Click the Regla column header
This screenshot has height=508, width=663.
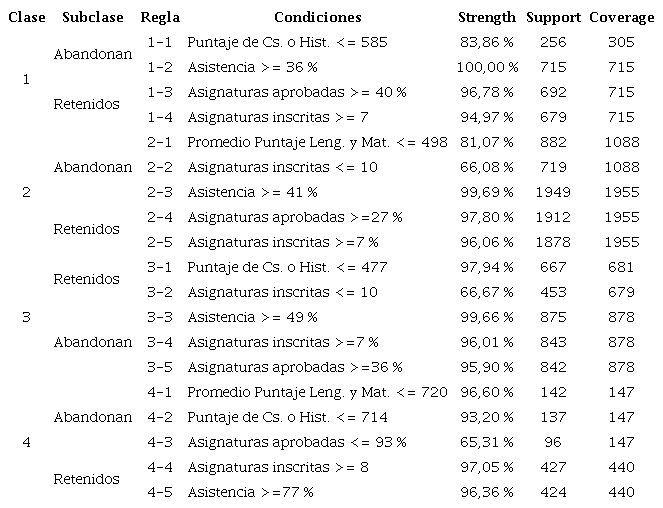click(x=160, y=17)
